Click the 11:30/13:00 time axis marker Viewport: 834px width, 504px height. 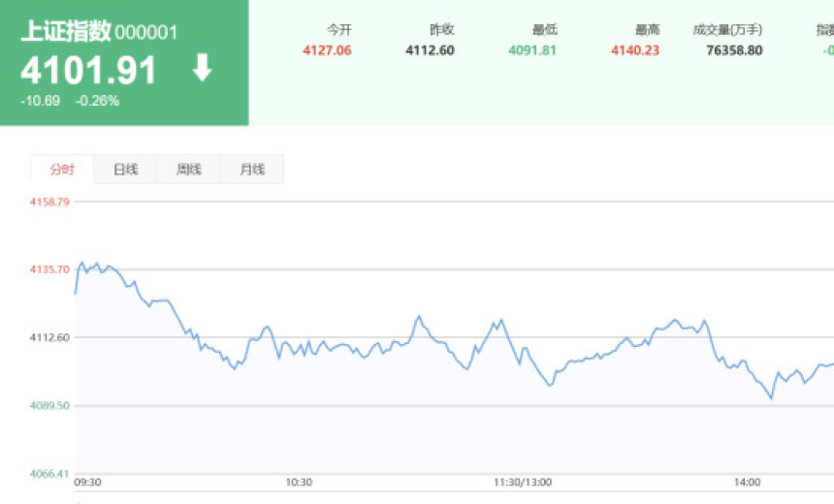pos(522,482)
